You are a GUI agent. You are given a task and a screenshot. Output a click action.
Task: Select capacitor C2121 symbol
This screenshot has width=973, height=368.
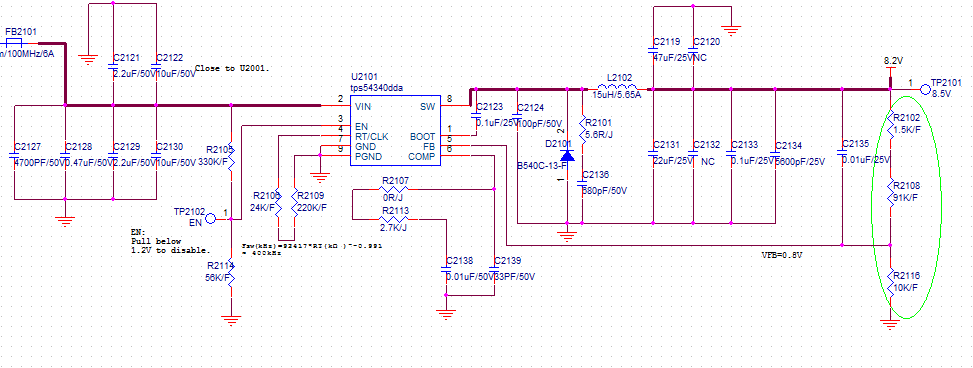(113, 67)
